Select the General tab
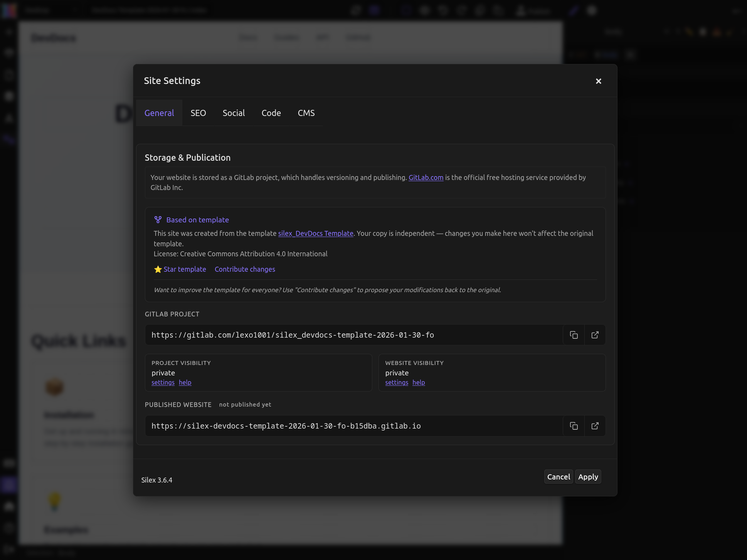The image size is (747, 560). pos(159,113)
